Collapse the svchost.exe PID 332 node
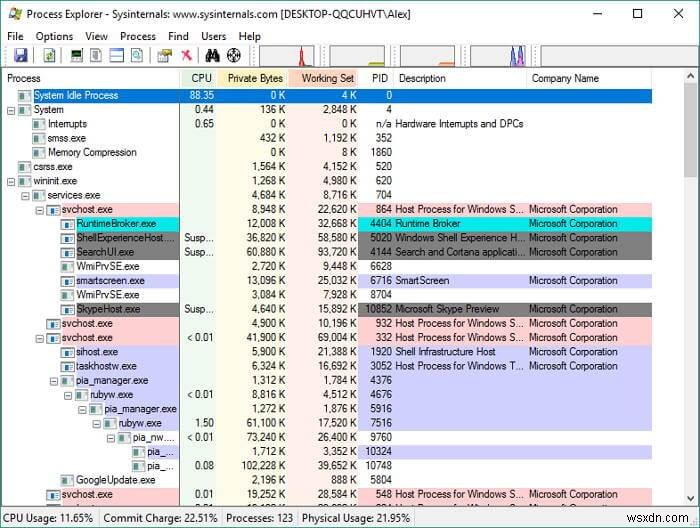Viewport: 700px width, 528px height. 40,338
